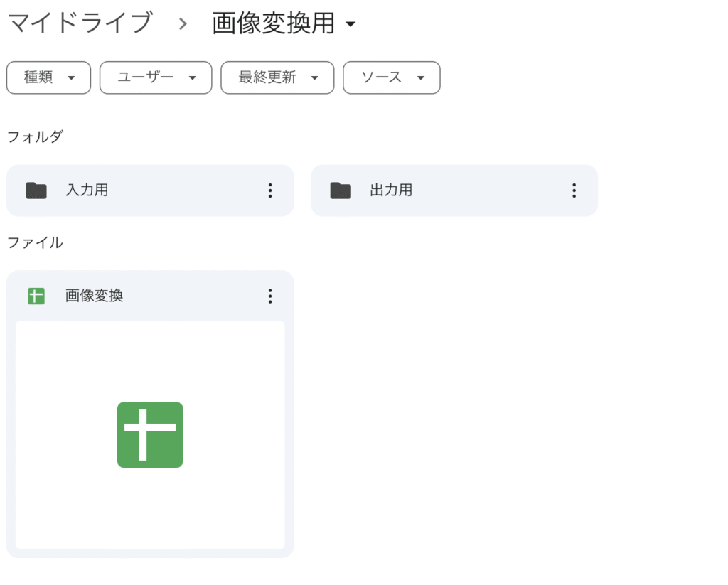Select the 出力用 folder name
728x585 pixels.
[x=391, y=190]
